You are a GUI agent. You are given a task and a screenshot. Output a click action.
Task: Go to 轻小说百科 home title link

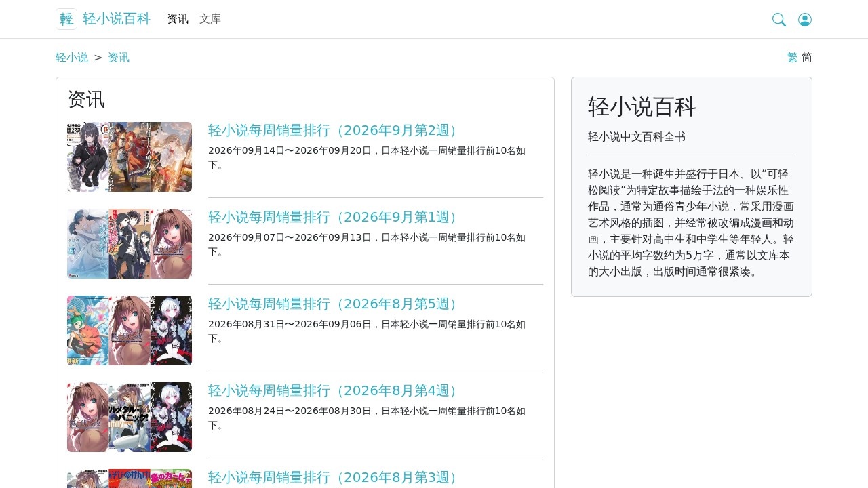(117, 19)
